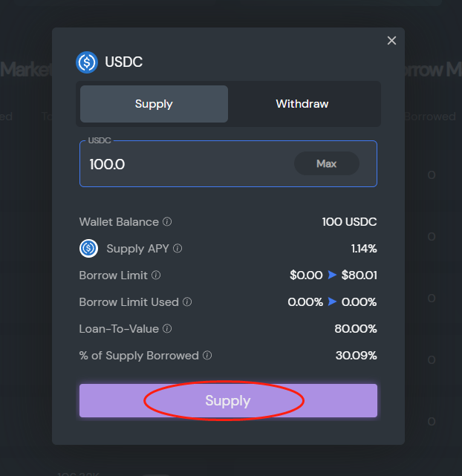
Task: Click the USDC coin logo in header
Action: (x=87, y=62)
